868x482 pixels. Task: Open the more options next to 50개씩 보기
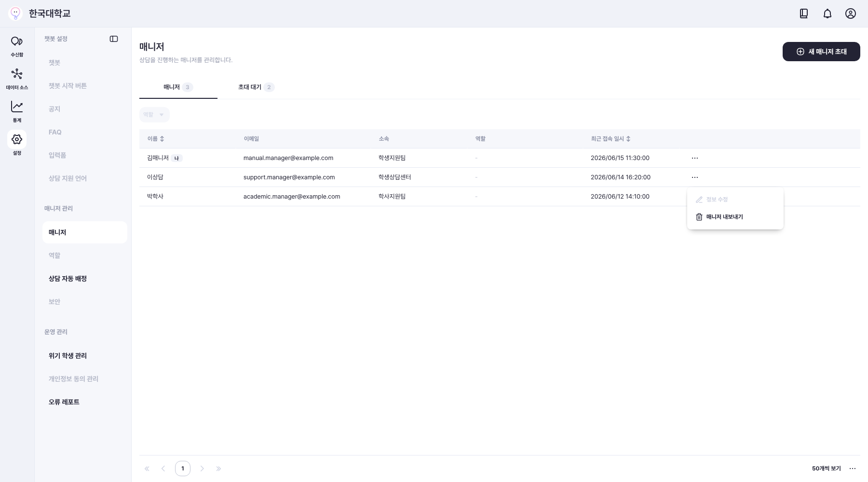pyautogui.click(x=853, y=469)
